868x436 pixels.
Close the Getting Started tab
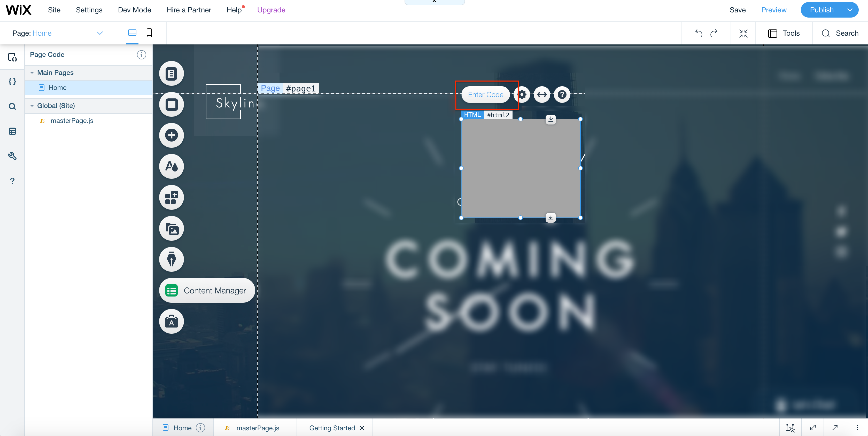pos(362,428)
